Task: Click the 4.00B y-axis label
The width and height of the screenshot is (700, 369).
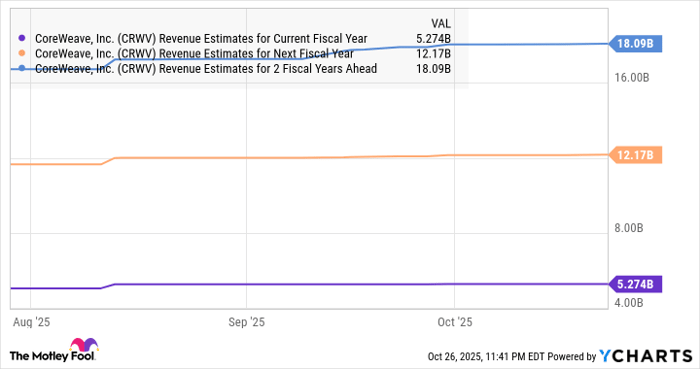Action: click(629, 303)
